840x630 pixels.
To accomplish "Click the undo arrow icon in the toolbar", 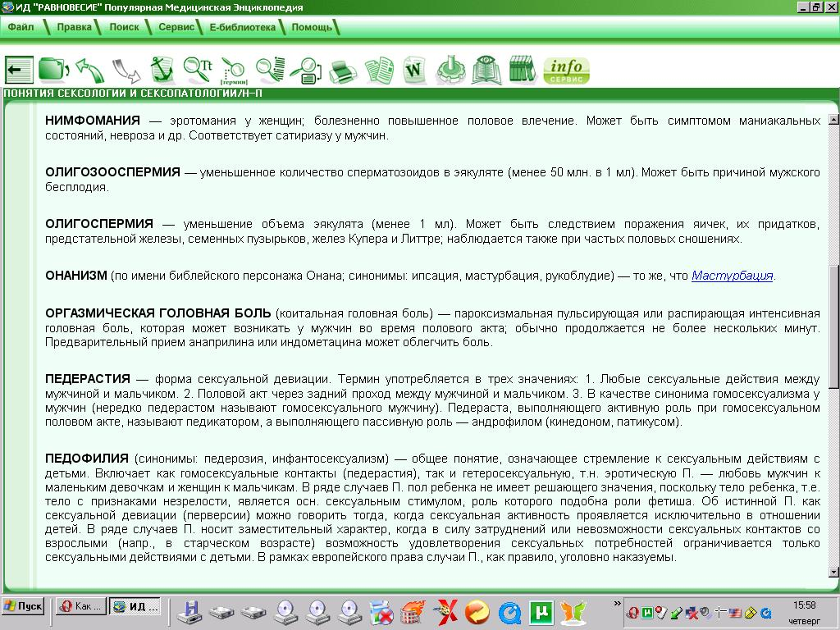I will (x=89, y=70).
